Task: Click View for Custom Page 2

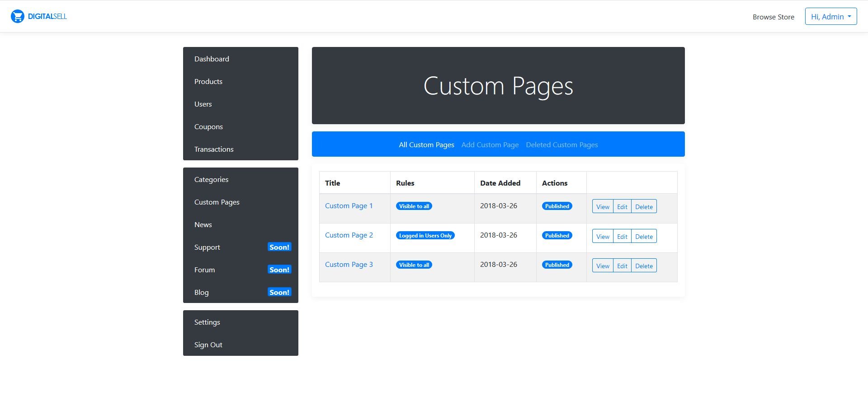Action: point(603,236)
